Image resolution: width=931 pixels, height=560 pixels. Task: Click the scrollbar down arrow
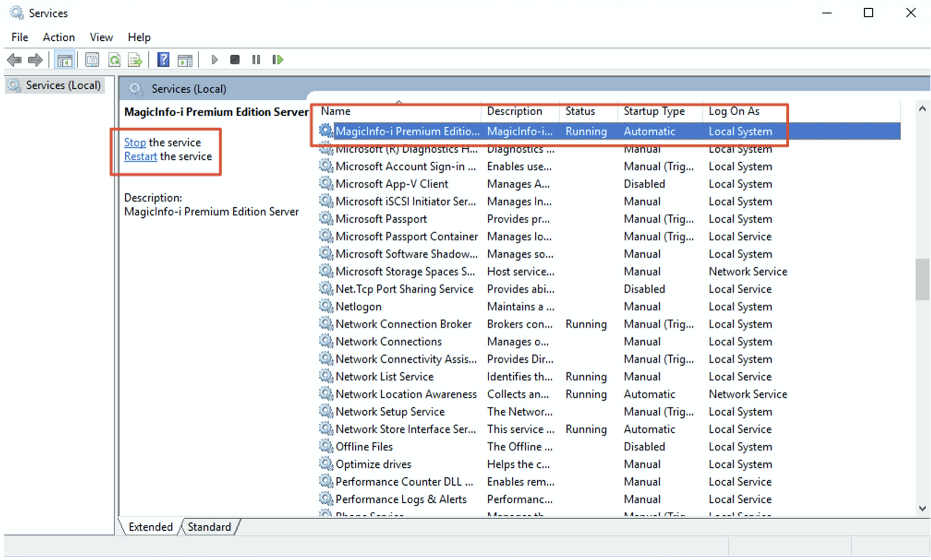(x=922, y=508)
